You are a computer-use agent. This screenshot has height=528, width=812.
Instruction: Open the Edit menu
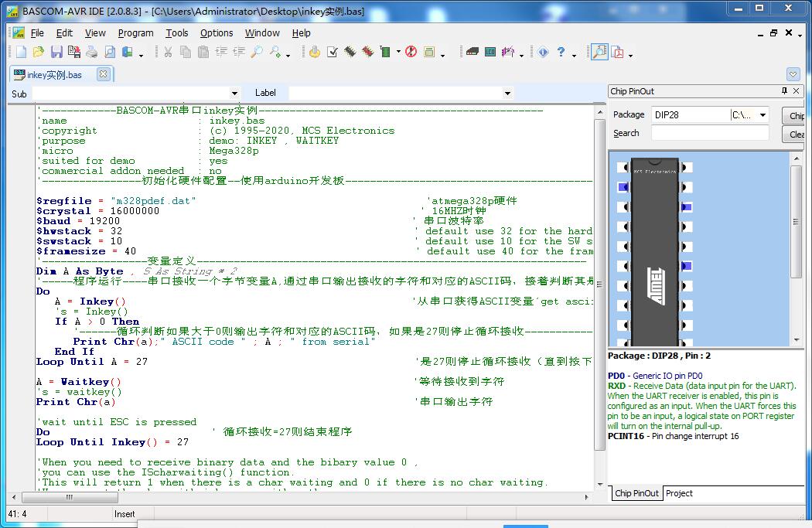64,33
